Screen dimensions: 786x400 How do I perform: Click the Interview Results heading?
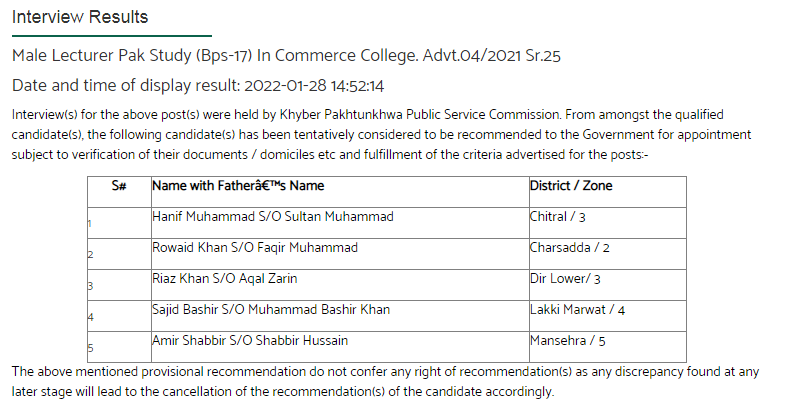pos(80,17)
